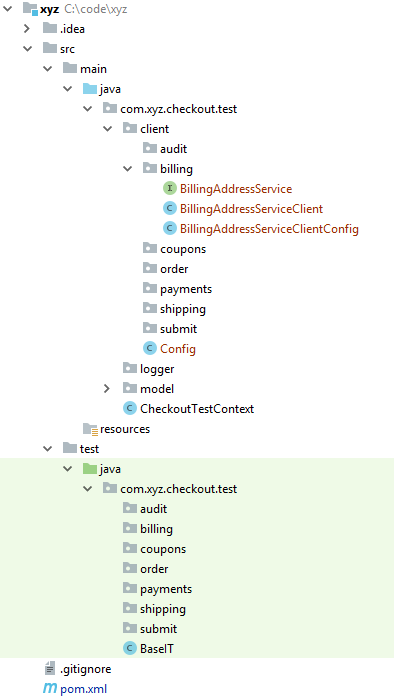Collapse the src folder chevron
This screenshot has width=394, height=699.
[x=28, y=49]
